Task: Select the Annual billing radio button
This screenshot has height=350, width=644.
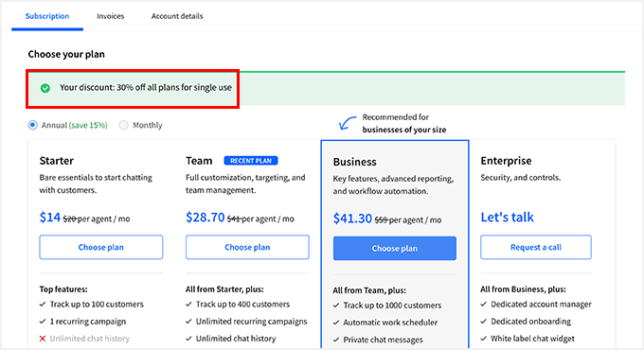Action: 32,125
